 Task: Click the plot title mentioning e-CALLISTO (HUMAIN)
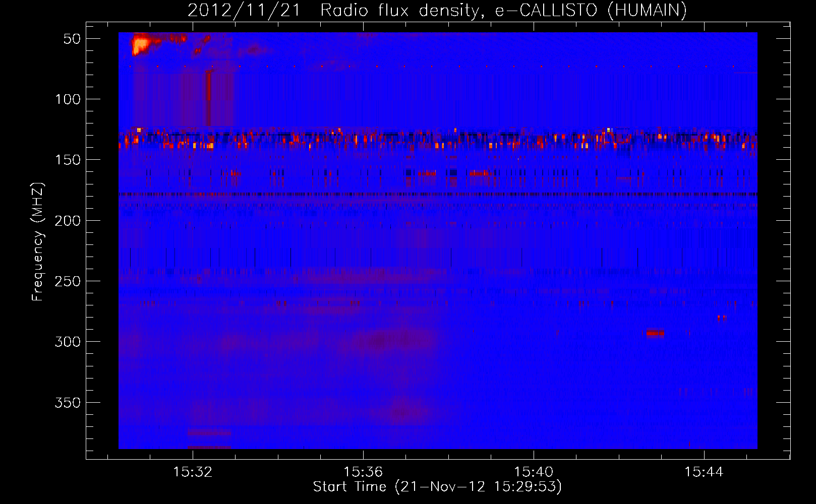click(x=437, y=10)
